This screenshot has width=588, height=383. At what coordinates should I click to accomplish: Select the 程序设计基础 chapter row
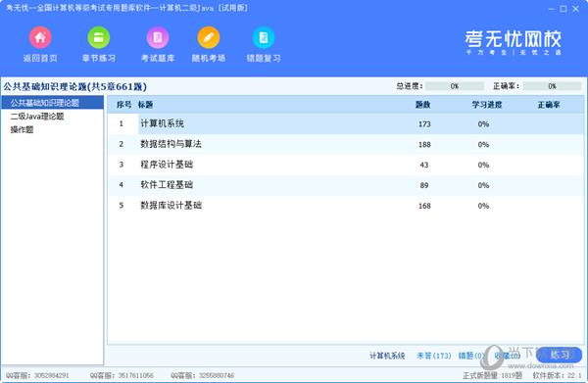[x=345, y=165]
